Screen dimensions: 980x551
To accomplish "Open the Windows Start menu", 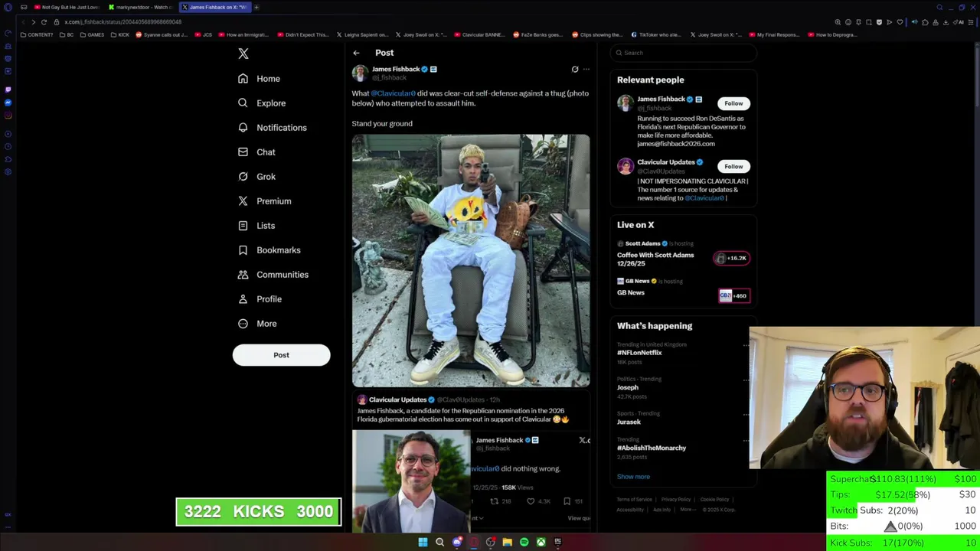I will (x=423, y=542).
